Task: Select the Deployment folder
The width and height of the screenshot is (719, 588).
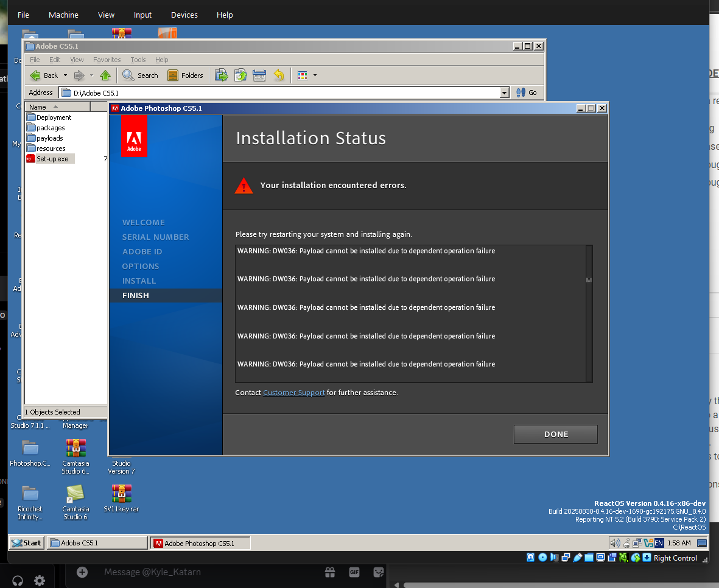Action: pos(49,117)
